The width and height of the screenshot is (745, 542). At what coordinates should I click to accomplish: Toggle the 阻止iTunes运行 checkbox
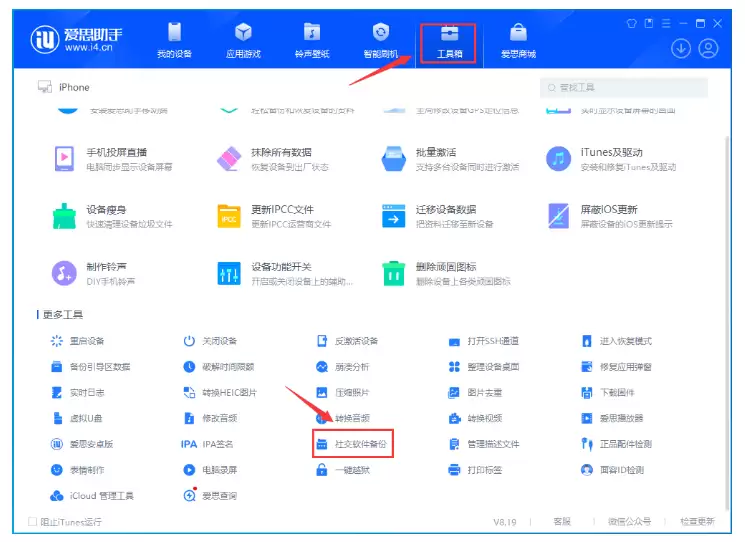[32, 522]
